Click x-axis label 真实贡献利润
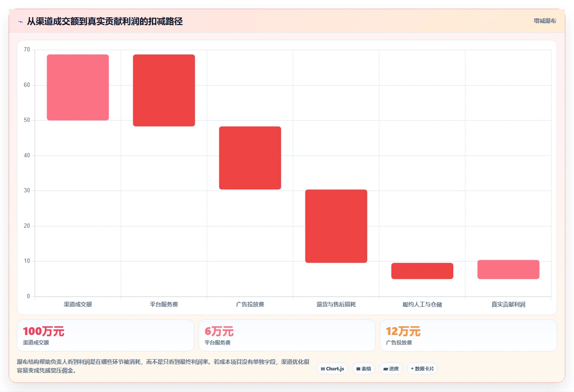This screenshot has width=574, height=392. (x=508, y=304)
